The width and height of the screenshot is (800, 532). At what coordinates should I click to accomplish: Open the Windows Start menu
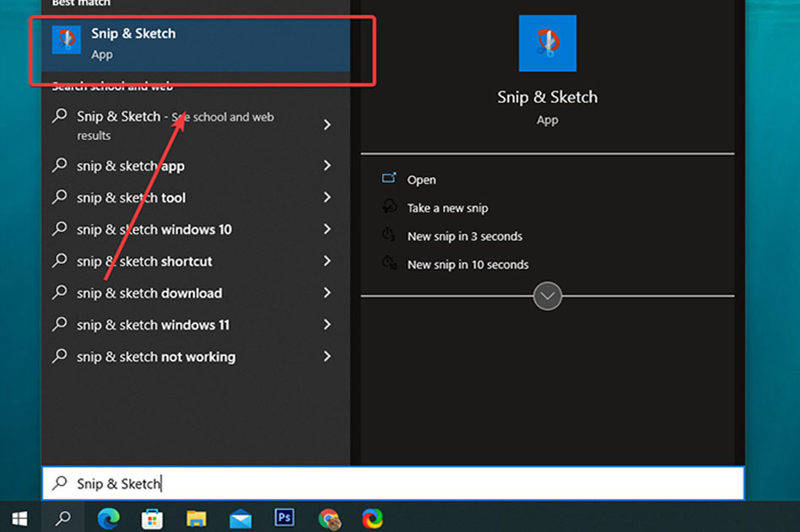[19, 519]
